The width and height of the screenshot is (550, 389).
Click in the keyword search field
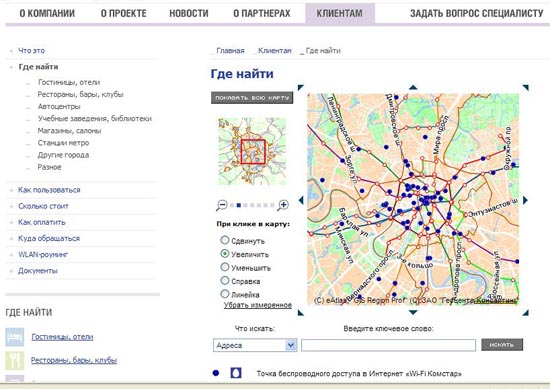click(x=388, y=345)
